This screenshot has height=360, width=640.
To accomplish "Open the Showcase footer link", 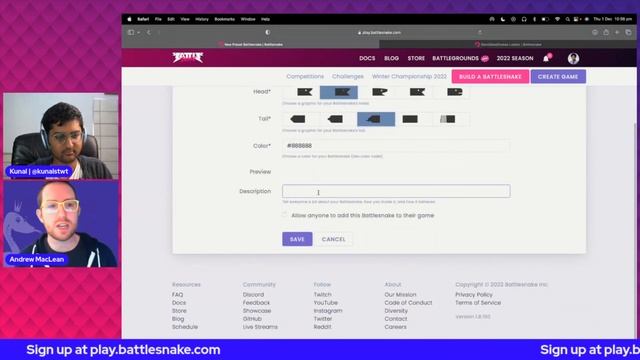I will [257, 311].
